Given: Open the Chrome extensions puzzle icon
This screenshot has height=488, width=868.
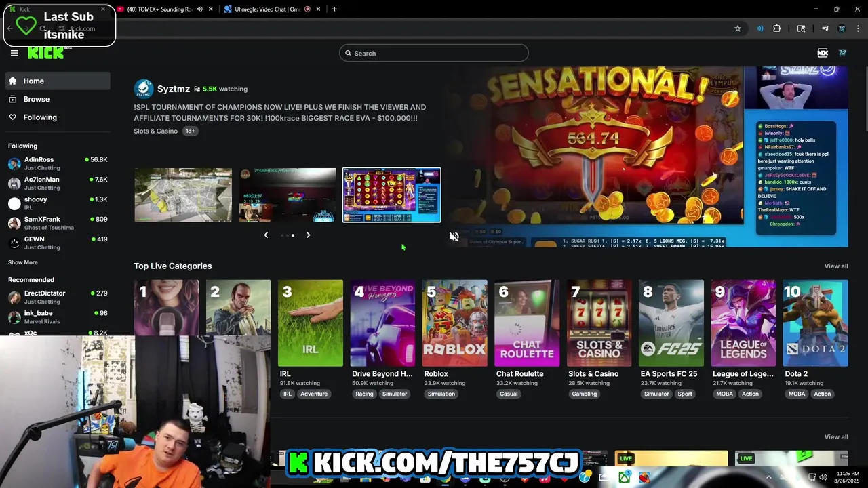Looking at the screenshot, I should pos(777,28).
